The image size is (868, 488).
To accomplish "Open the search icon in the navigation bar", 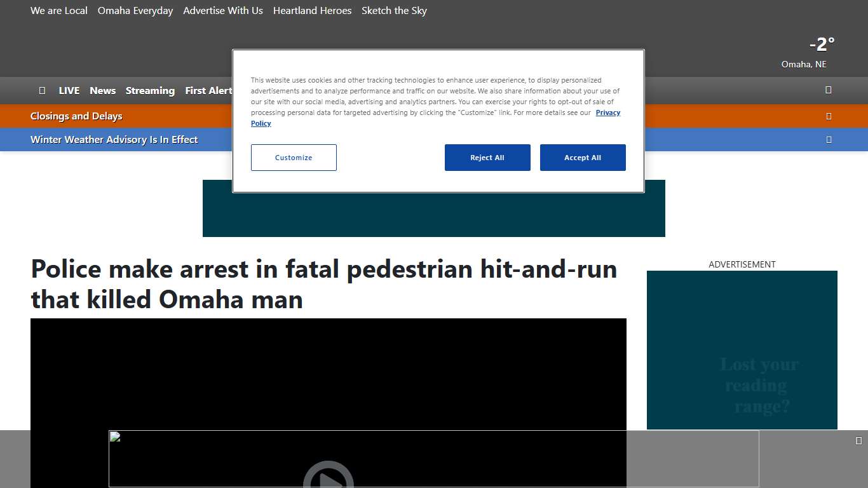I will coord(828,90).
